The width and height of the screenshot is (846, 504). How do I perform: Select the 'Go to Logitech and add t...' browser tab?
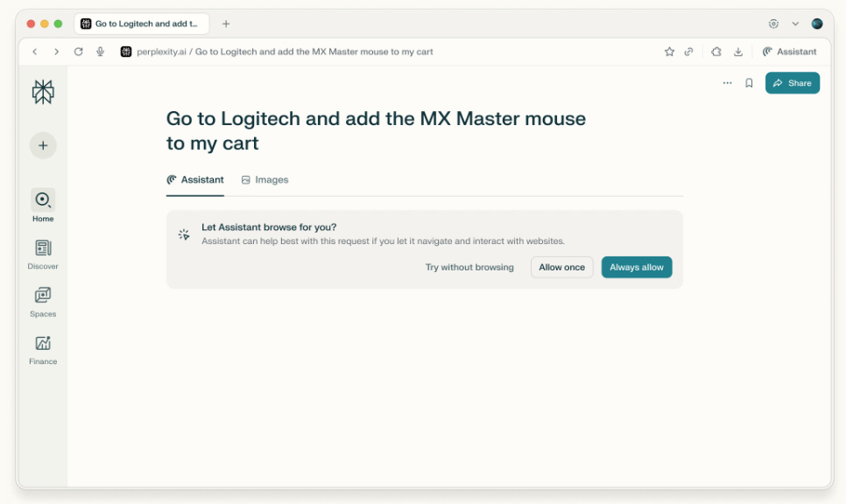(141, 24)
